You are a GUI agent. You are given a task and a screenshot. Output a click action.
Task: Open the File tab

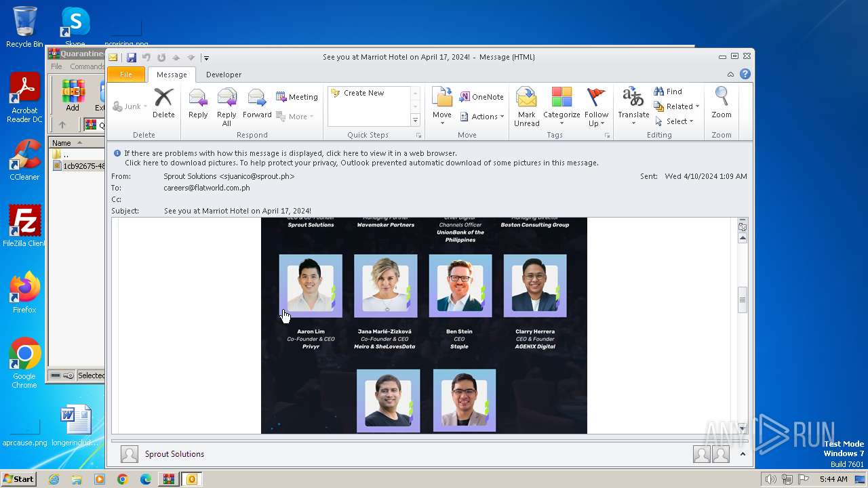126,75
